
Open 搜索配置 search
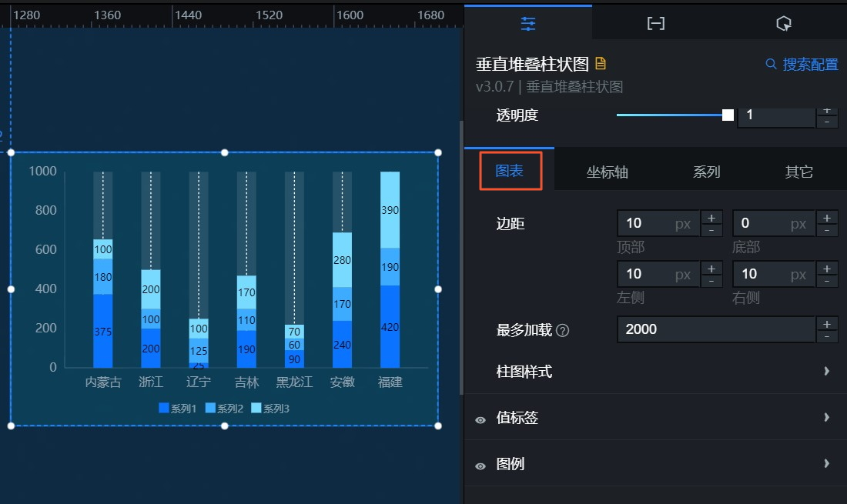pos(807,65)
